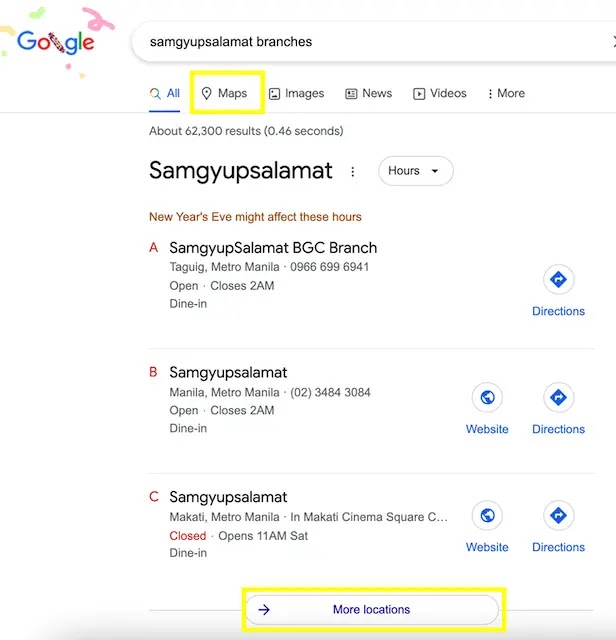Open the Maps search tab
616x640 pixels.
pos(225,93)
